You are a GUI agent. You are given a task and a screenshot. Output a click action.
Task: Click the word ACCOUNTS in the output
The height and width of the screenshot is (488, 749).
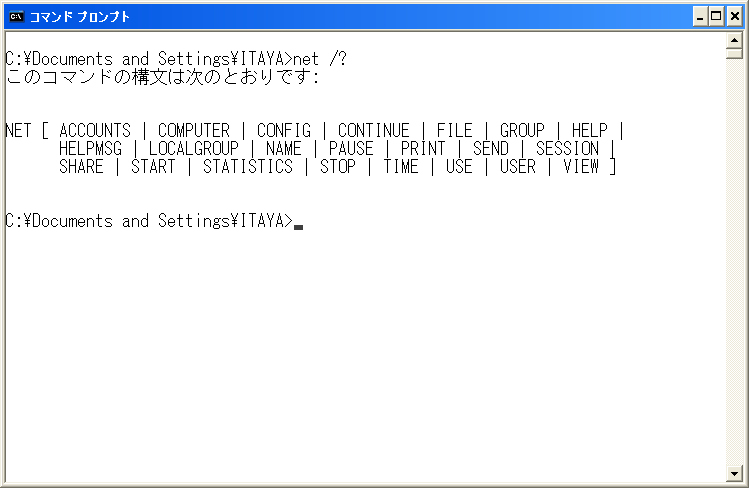(95, 130)
